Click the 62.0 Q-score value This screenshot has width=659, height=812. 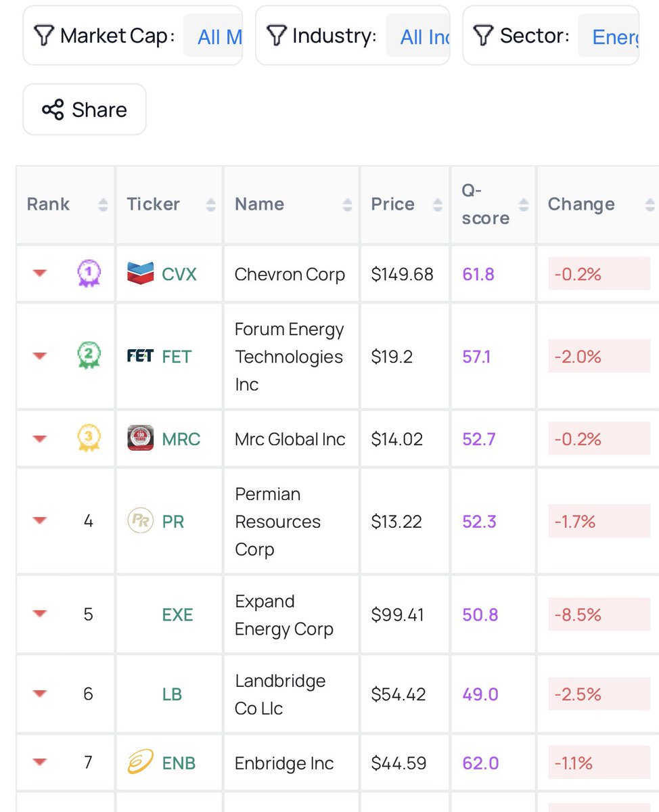[x=480, y=763]
